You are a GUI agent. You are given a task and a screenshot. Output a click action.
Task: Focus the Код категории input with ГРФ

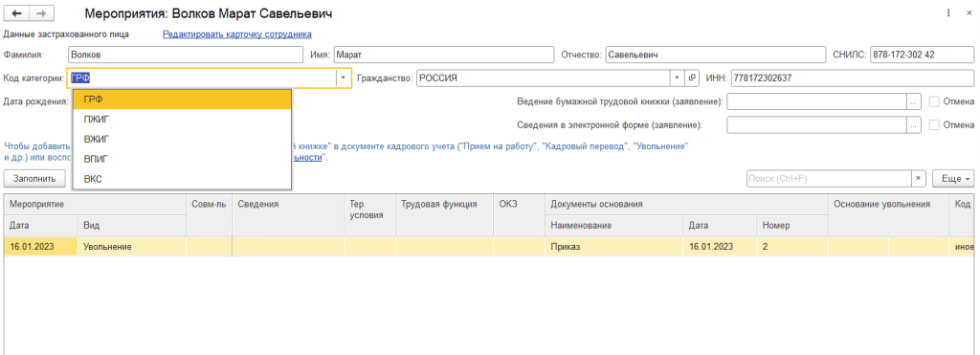click(202, 78)
